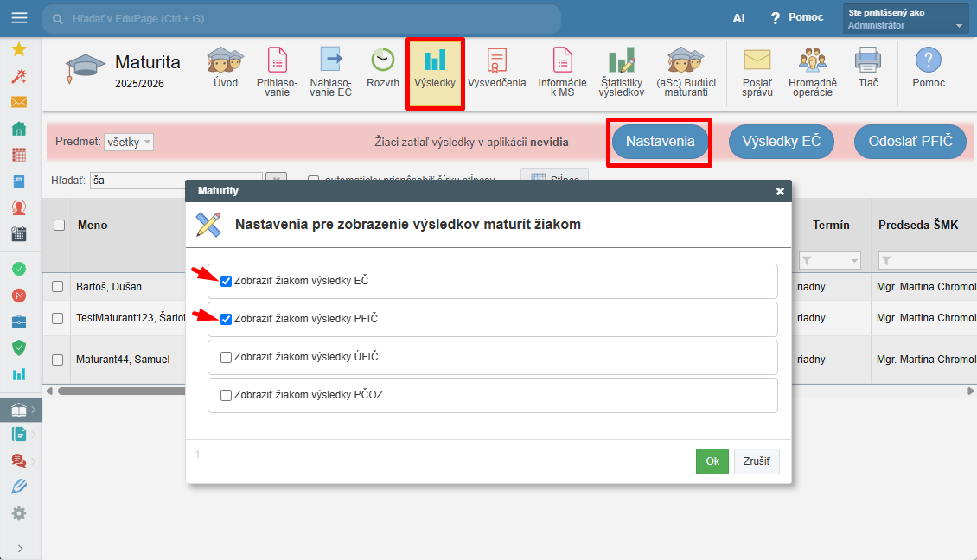The width and height of the screenshot is (977, 560).
Task: Open the logged-in Administrátor dropdown
Action: pyautogui.click(x=906, y=19)
